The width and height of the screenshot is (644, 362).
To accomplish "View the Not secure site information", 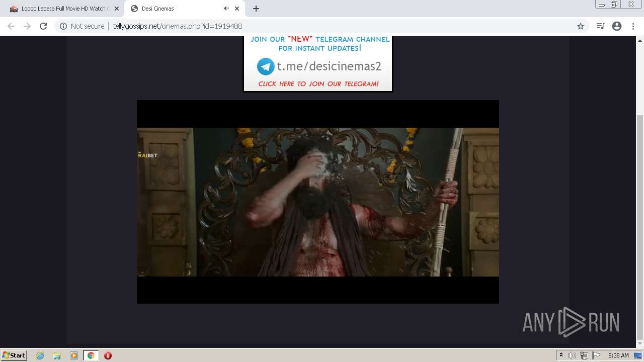I will (x=82, y=26).
